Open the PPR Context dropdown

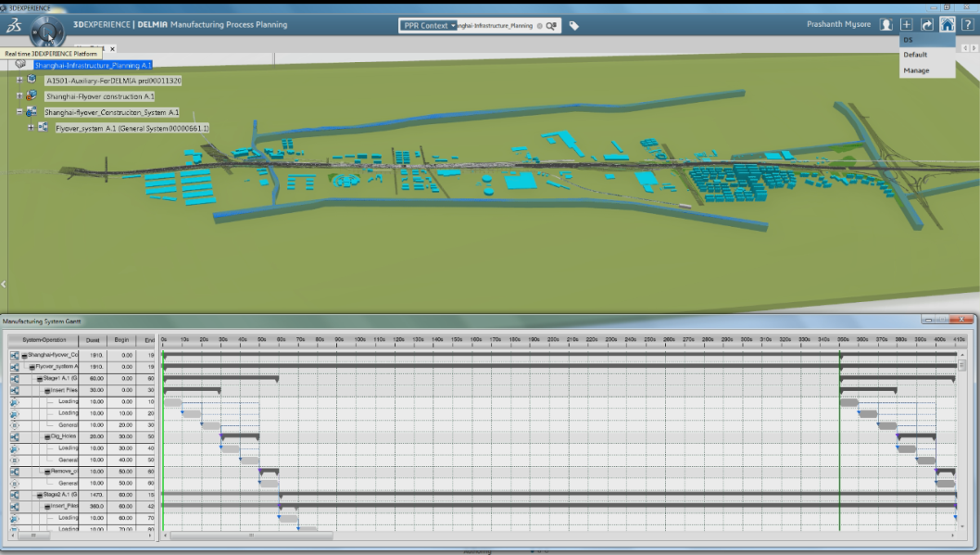click(x=429, y=26)
